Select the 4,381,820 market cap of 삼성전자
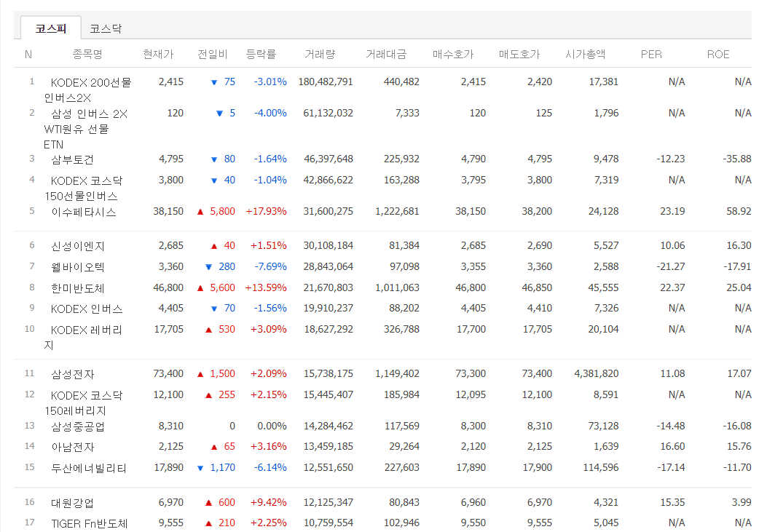 597,374
